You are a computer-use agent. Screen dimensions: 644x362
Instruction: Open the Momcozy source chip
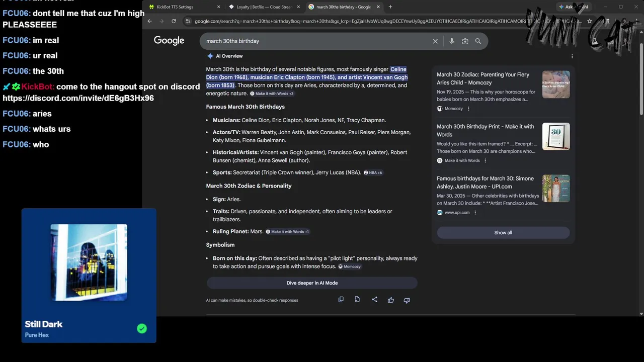349,266
